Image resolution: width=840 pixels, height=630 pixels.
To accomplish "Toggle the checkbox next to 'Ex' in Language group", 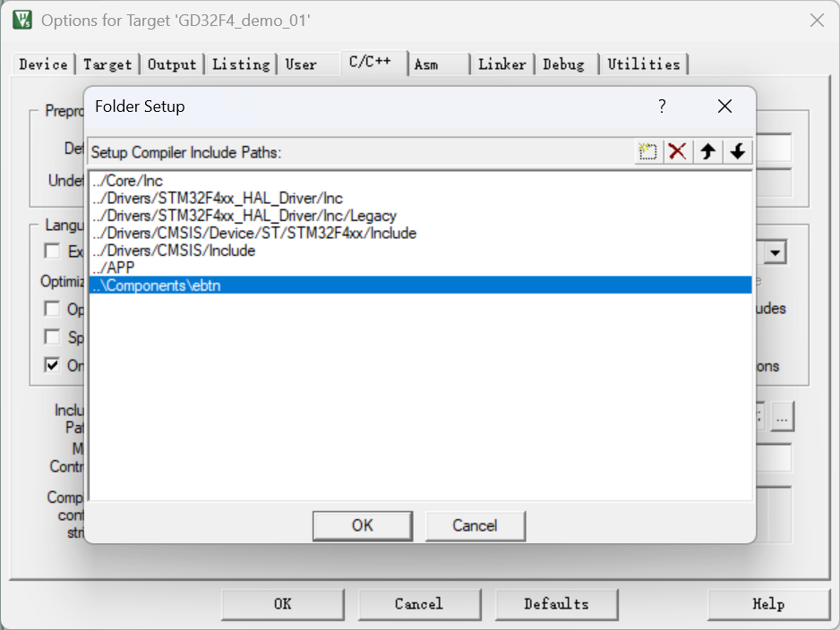I will click(x=52, y=251).
